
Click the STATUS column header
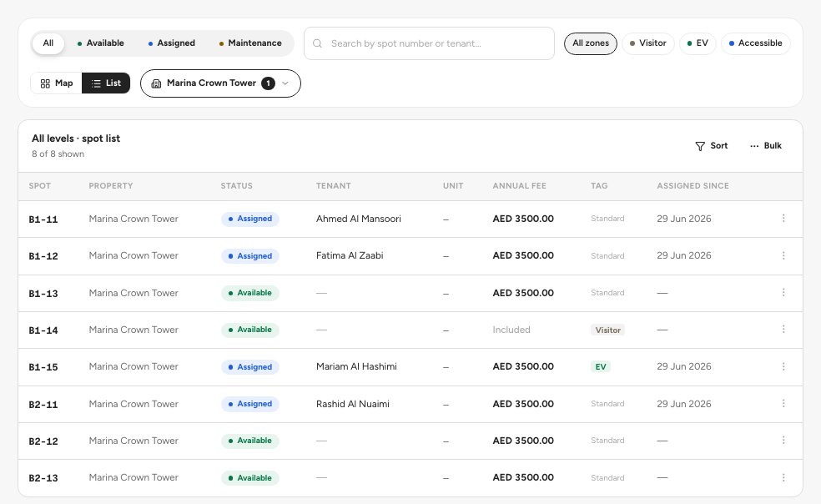pos(237,186)
